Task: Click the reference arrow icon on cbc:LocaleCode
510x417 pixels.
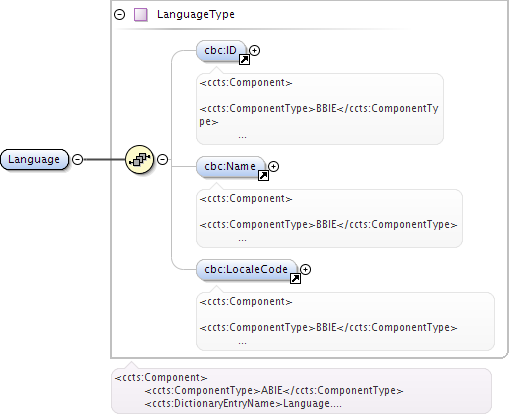Action: tap(295, 278)
